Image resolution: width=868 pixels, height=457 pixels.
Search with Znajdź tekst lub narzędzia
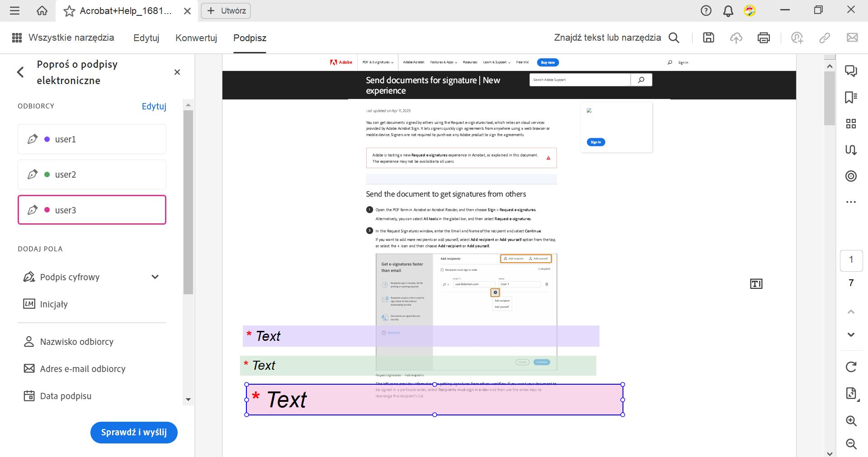[617, 38]
